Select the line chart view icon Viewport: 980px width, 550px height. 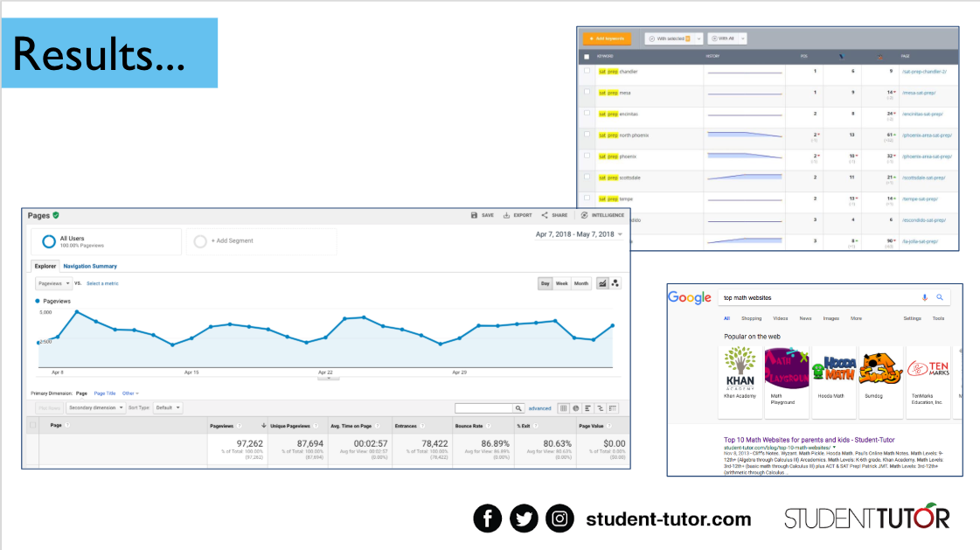click(x=602, y=283)
